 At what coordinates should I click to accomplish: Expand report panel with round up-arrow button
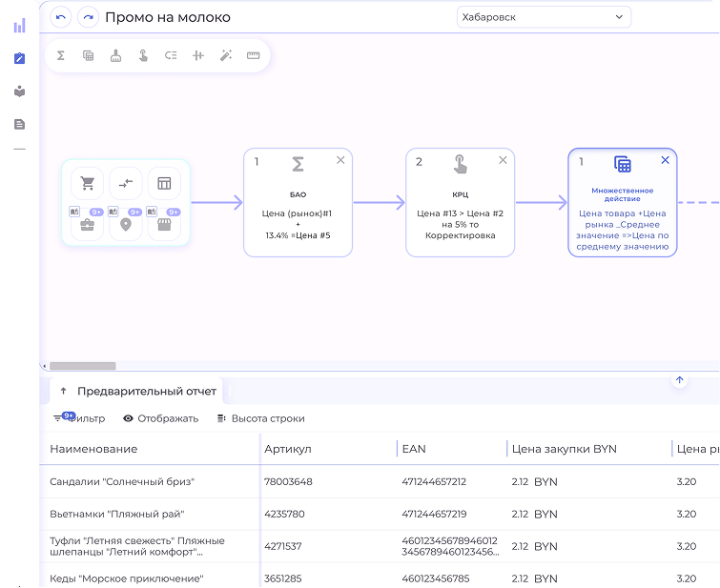point(680,380)
